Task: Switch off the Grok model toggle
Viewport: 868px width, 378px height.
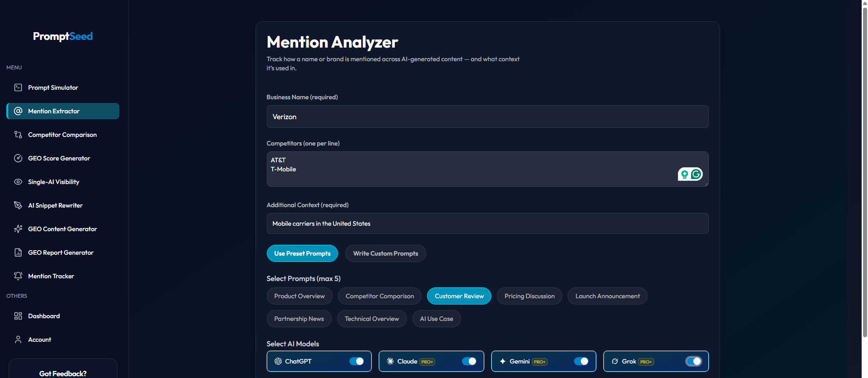Action: (694, 361)
